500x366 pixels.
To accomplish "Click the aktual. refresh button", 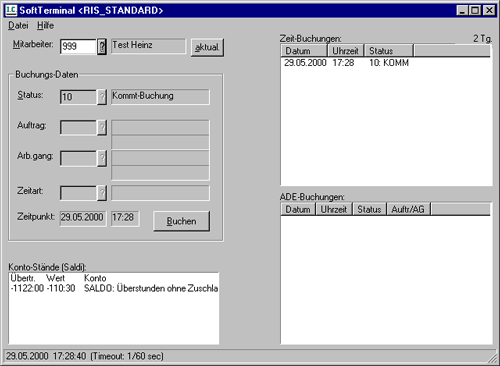I will coord(207,47).
